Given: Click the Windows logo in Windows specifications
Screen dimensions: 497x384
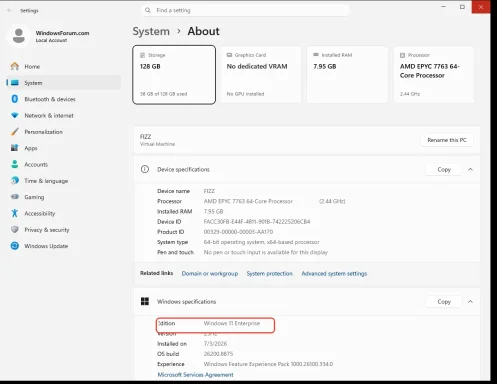Looking at the screenshot, I should (145, 301).
